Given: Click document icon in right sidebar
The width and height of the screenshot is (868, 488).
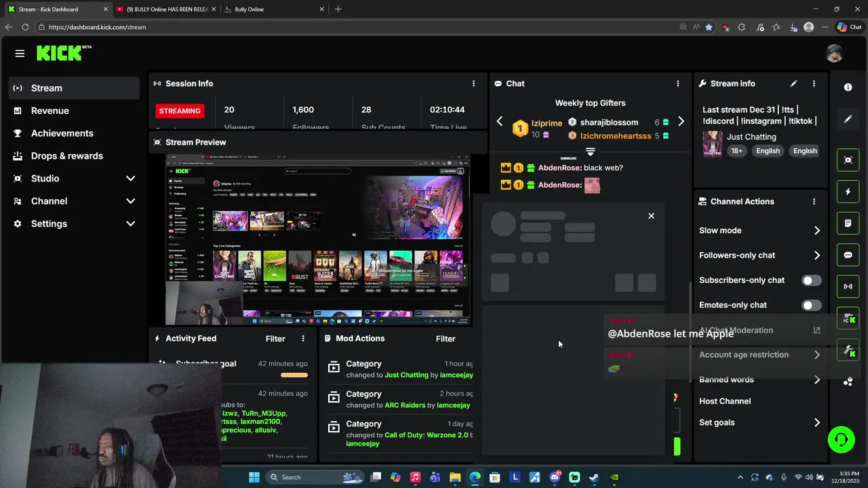Looking at the screenshot, I should pos(848,223).
